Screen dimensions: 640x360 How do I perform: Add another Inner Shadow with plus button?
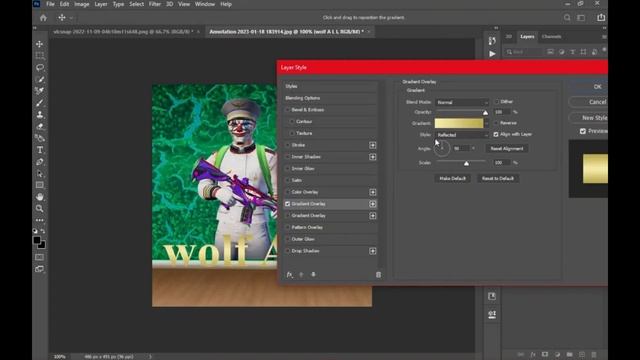[x=373, y=157]
